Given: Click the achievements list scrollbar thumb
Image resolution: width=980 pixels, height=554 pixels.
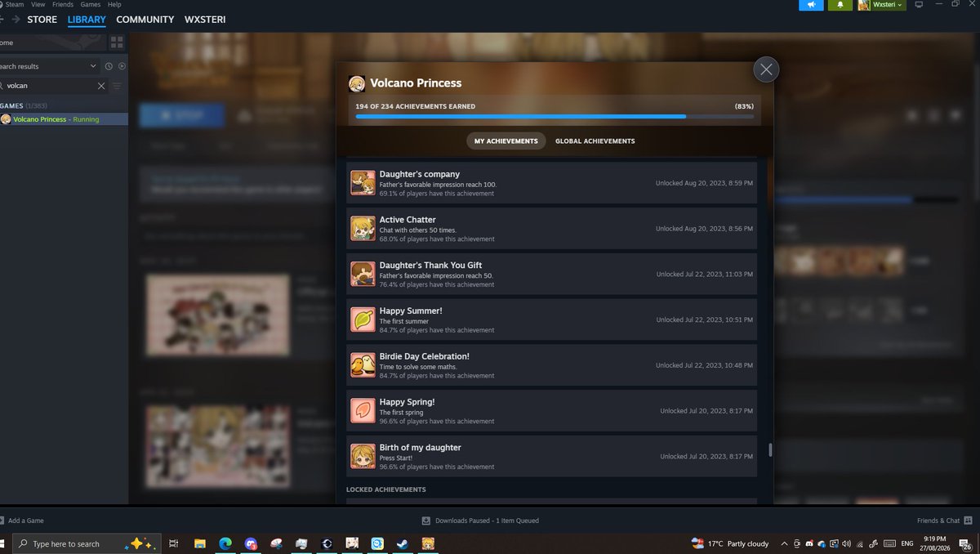Looking at the screenshot, I should pos(770,450).
